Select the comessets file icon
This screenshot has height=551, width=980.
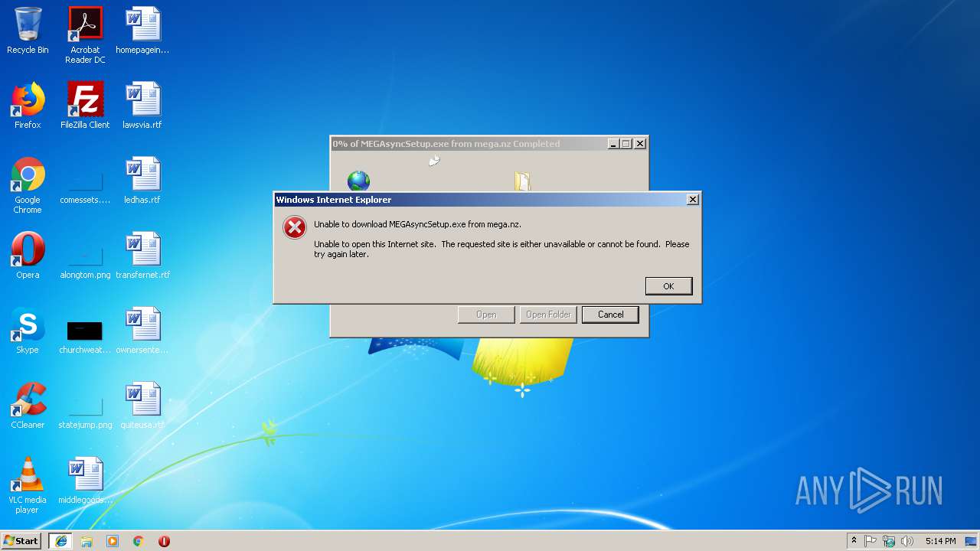click(85, 185)
